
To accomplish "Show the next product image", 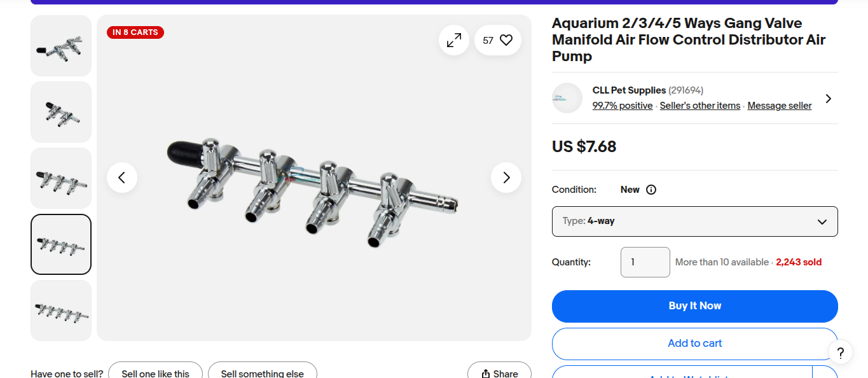I will point(506,178).
